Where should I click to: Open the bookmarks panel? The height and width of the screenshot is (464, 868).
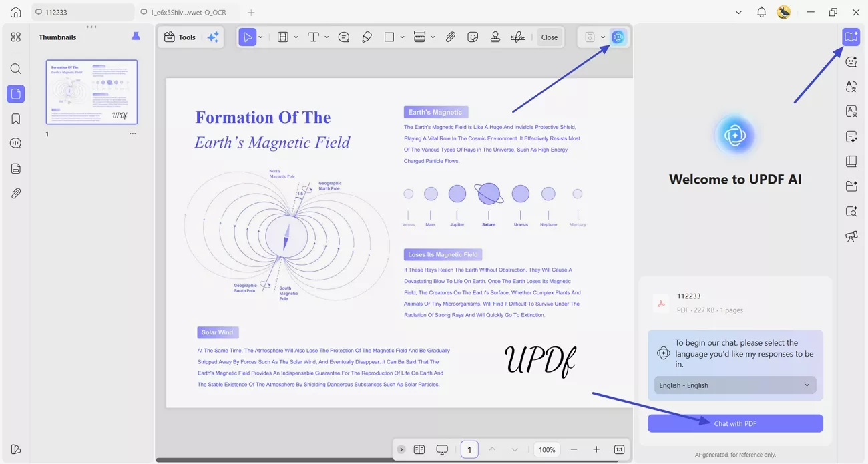(x=16, y=119)
